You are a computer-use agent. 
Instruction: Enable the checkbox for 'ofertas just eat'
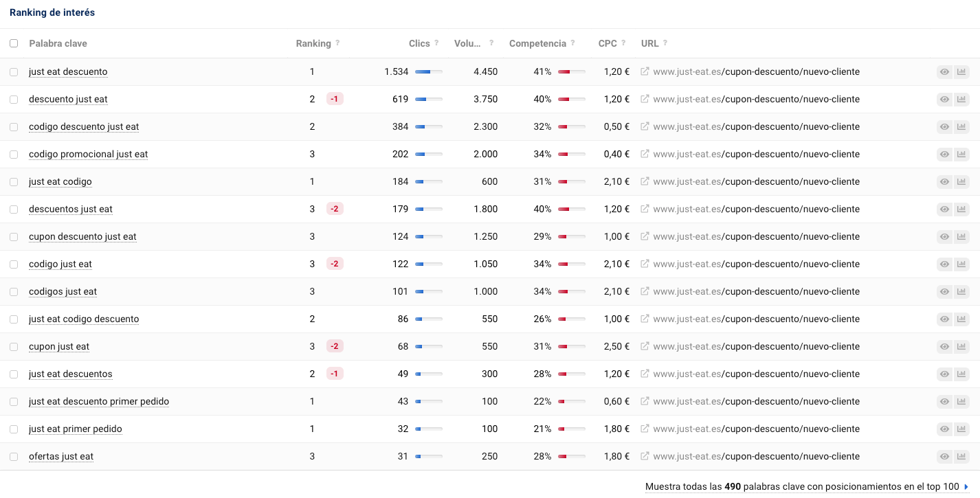14,456
